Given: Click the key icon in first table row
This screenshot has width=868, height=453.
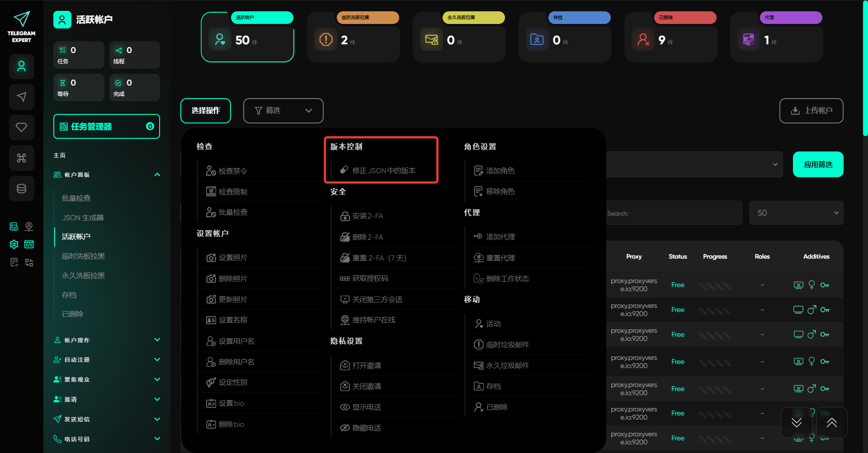Looking at the screenshot, I should click(x=825, y=285).
